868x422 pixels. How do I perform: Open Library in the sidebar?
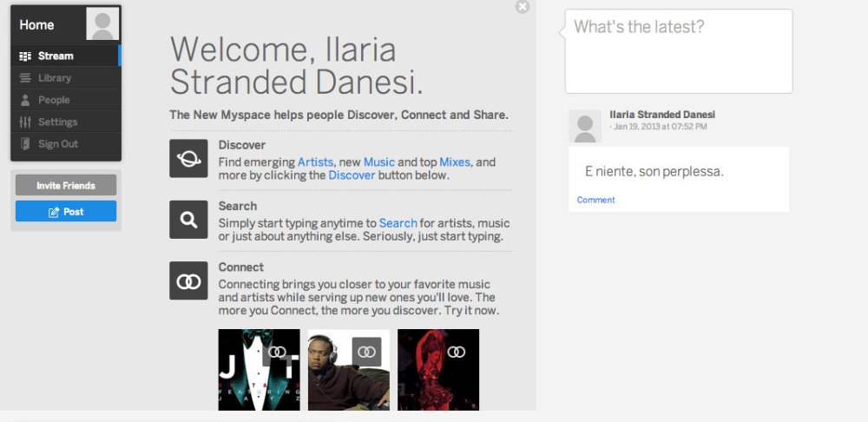point(55,78)
